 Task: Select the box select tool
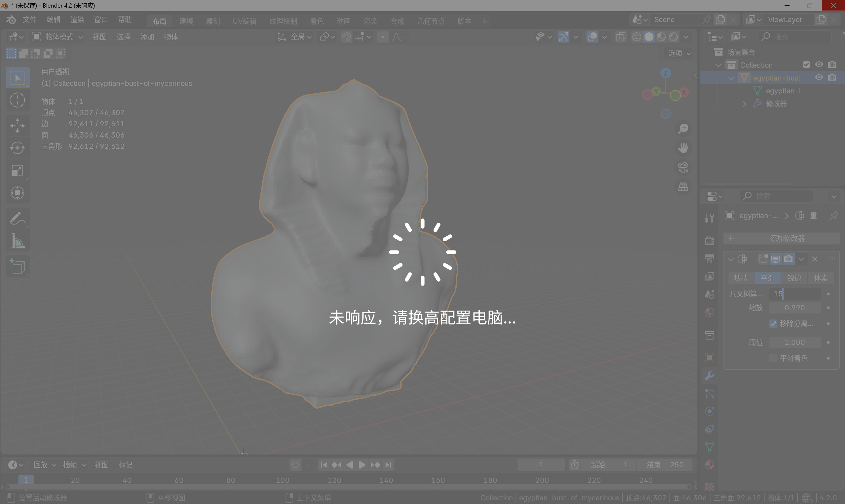(17, 78)
